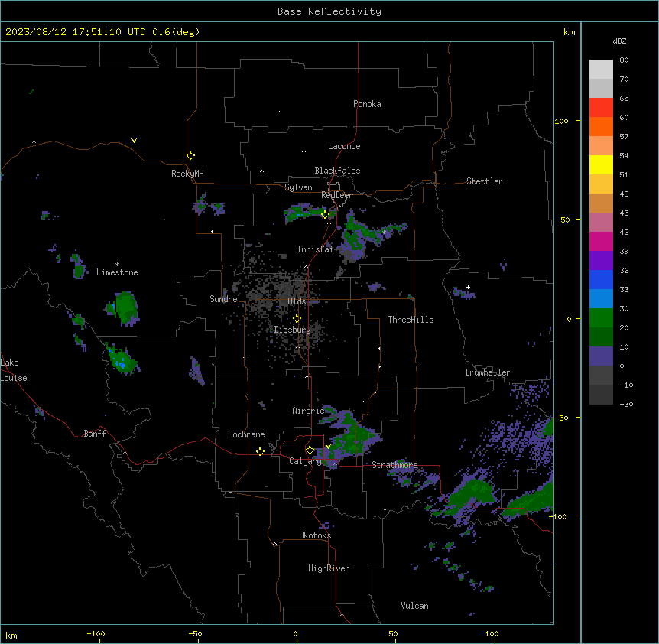Click the 65 value in dBZ legend

624,99
